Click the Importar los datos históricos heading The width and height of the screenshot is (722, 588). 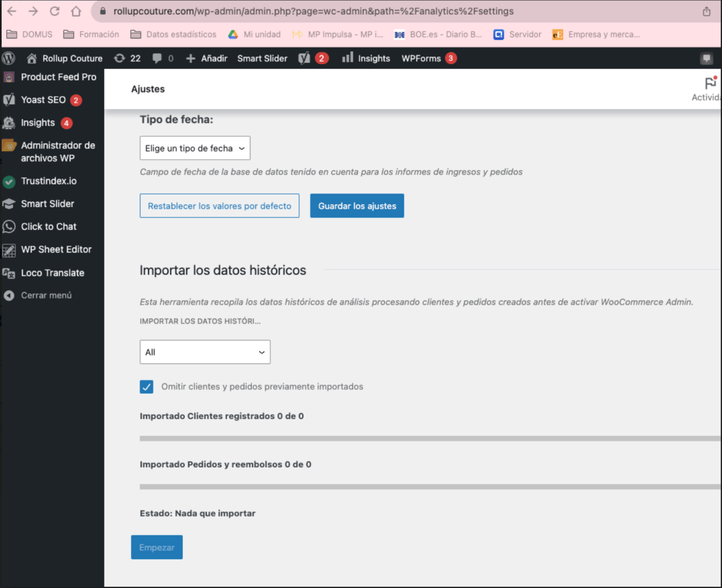[223, 271]
